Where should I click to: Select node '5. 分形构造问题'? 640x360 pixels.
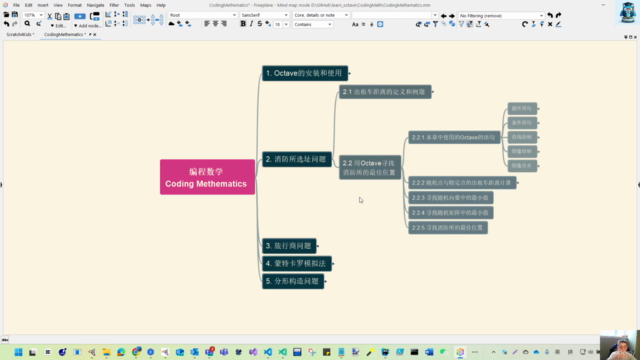(293, 281)
